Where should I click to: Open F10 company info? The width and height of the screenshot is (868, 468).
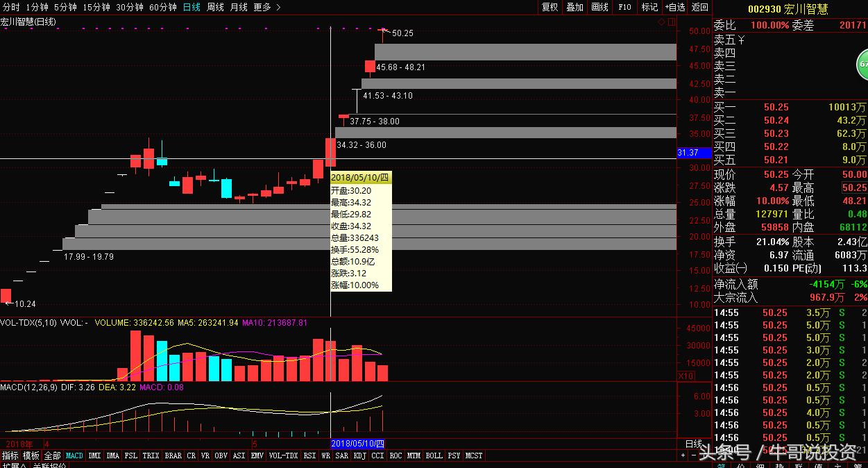point(624,7)
